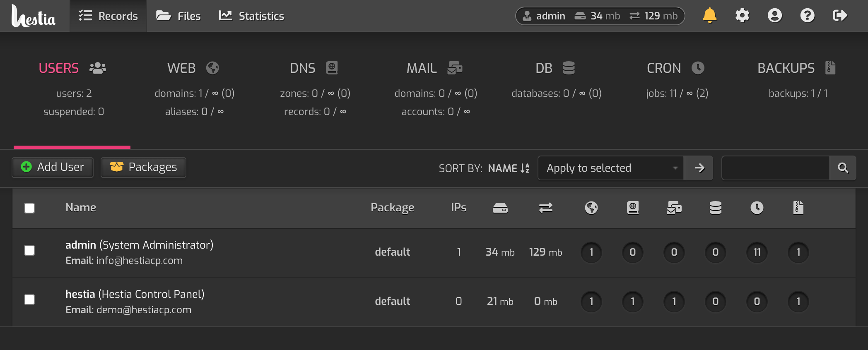The width and height of the screenshot is (868, 350).
Task: Open the Packages button
Action: click(143, 167)
